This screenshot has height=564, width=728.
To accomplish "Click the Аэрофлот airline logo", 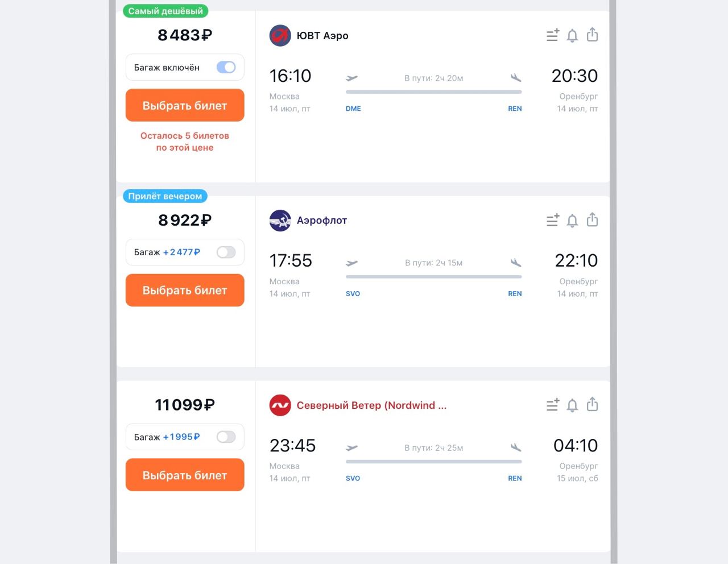I will (x=280, y=221).
